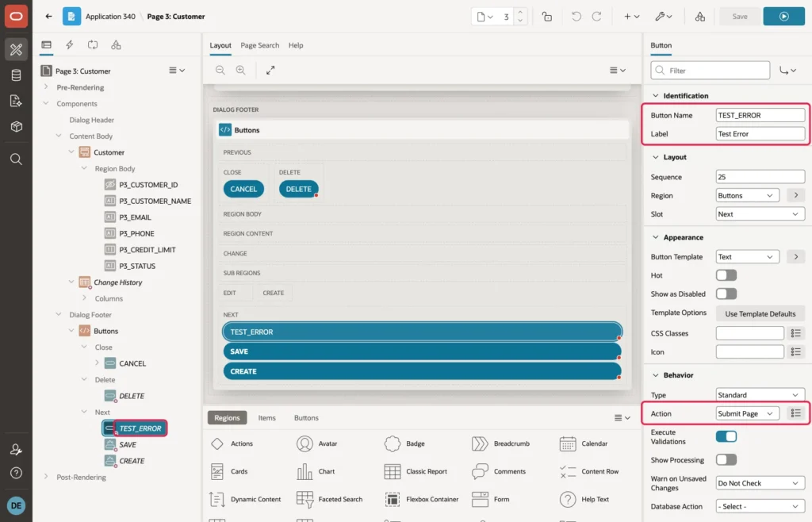Click the Oracle home logo
Image resolution: width=812 pixels, height=522 pixels.
pyautogui.click(x=16, y=16)
